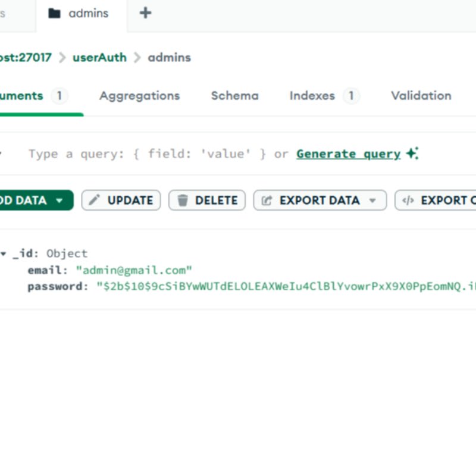Open the Export Data dropdown
The width and height of the screenshot is (476, 476).
point(320,201)
